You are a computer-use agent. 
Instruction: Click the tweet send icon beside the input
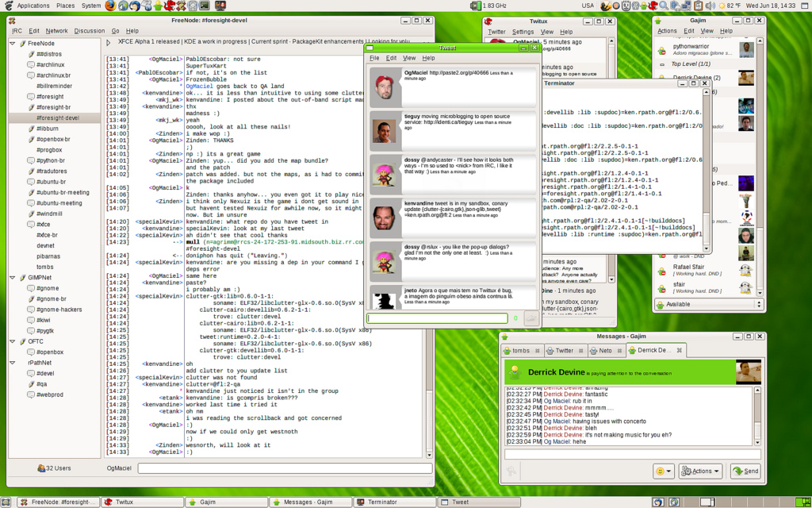pos(530,318)
